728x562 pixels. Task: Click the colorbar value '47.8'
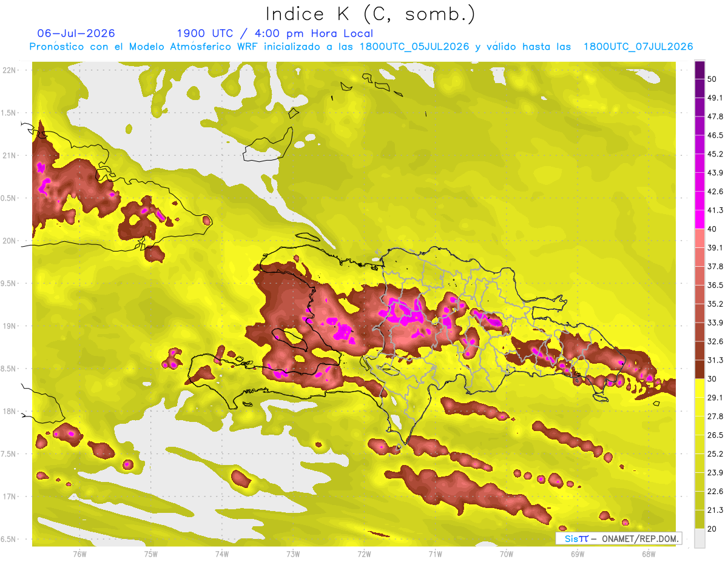[715, 116]
